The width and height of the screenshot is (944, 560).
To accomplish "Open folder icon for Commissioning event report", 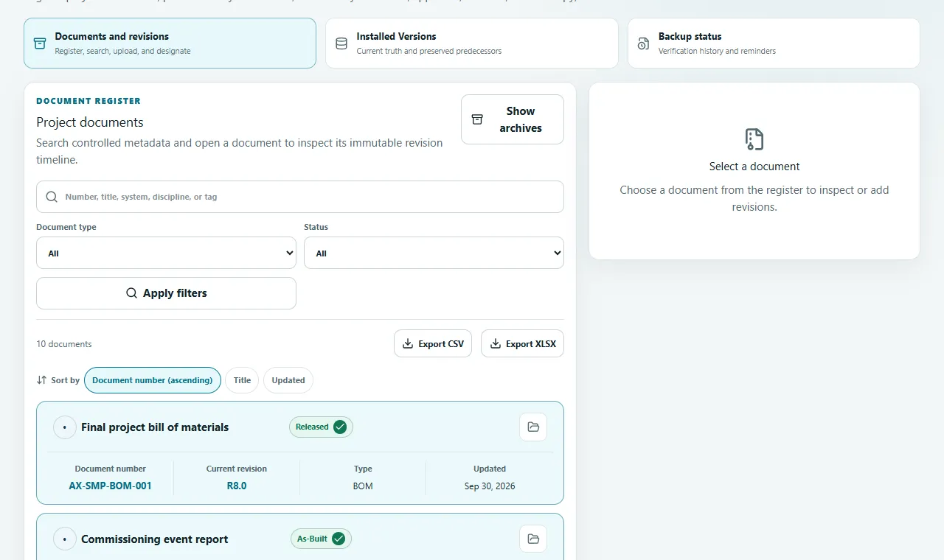I will [x=533, y=539].
